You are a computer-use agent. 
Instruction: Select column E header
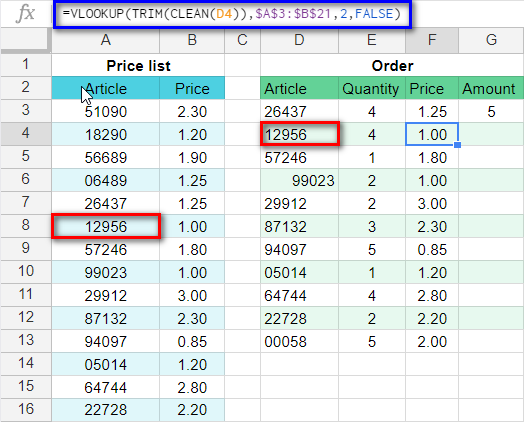click(372, 40)
